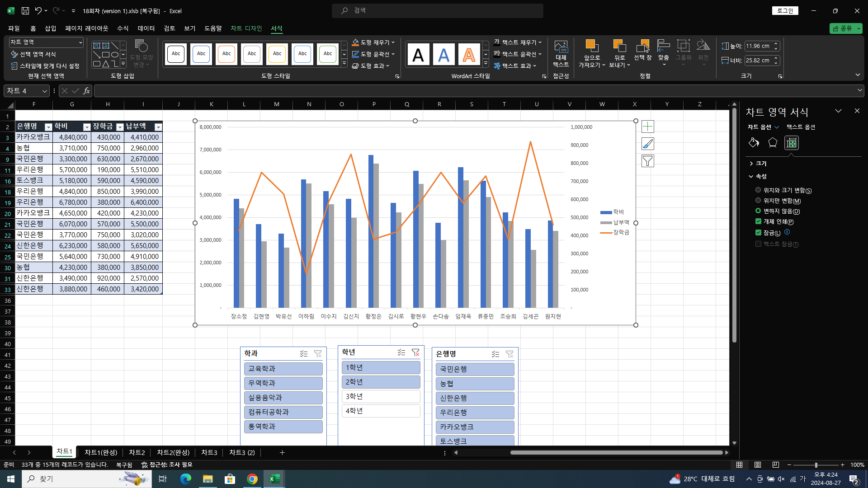Select the Effects pentagon icon in format pane
Image resolution: width=868 pixels, height=488 pixels.
click(x=773, y=143)
